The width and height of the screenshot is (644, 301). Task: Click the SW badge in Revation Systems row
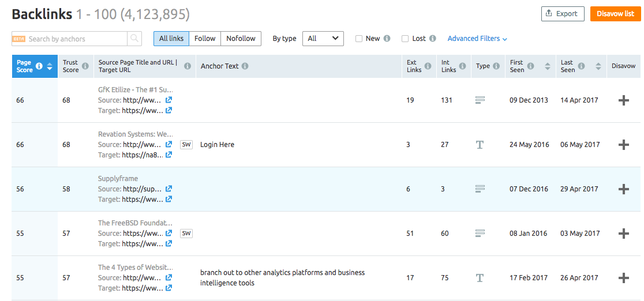tap(186, 145)
